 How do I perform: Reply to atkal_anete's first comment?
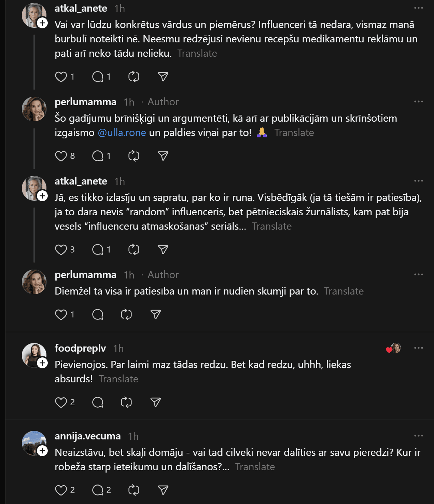(98, 77)
